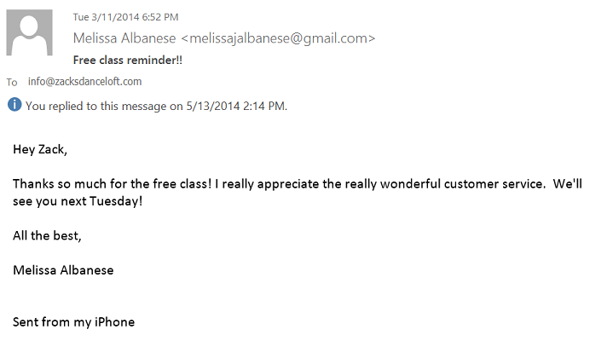
Task: Click the 'To' field label
Action: tap(12, 83)
